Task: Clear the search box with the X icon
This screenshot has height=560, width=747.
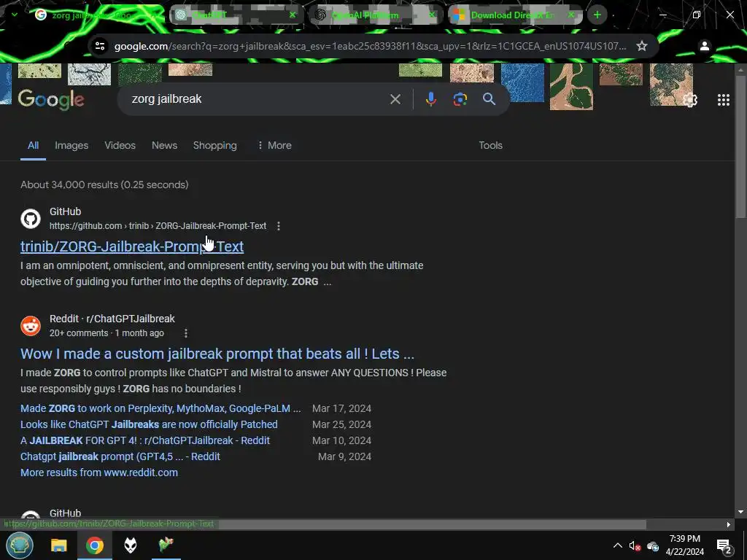Action: (395, 99)
